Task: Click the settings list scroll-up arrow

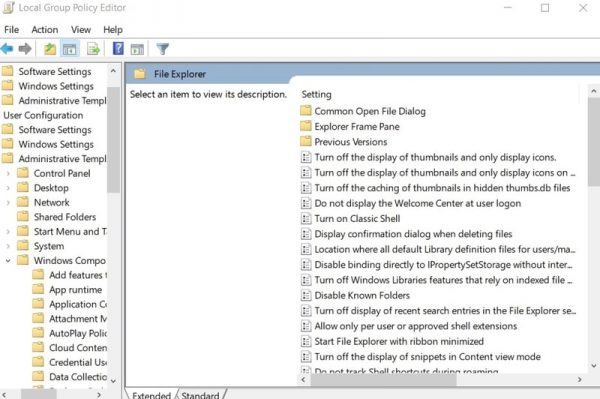Action: pyautogui.click(x=593, y=91)
